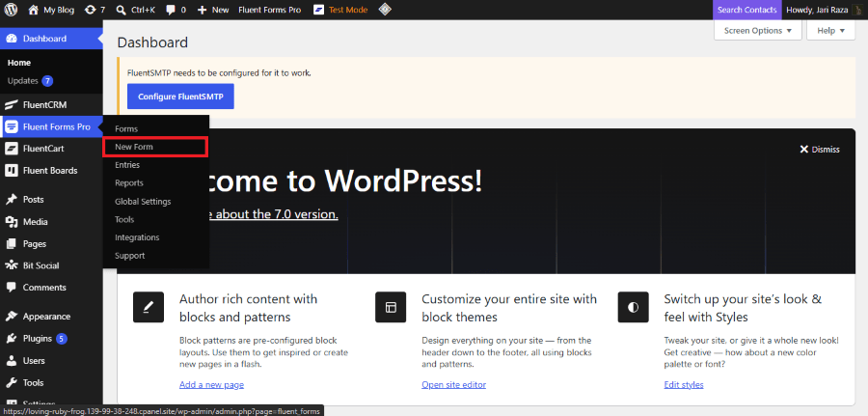Expand the Help dropdown
The width and height of the screenshot is (868, 416).
click(x=831, y=31)
